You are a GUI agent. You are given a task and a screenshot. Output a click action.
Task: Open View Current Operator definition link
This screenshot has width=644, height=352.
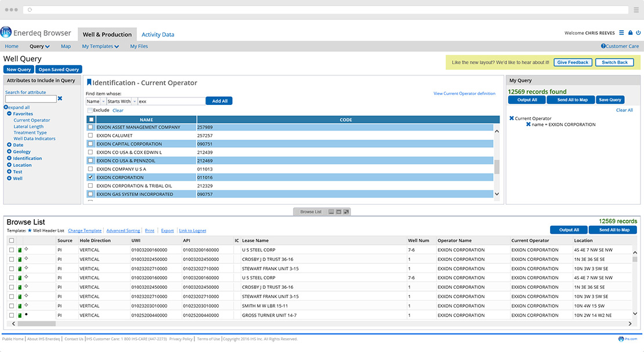pos(464,93)
